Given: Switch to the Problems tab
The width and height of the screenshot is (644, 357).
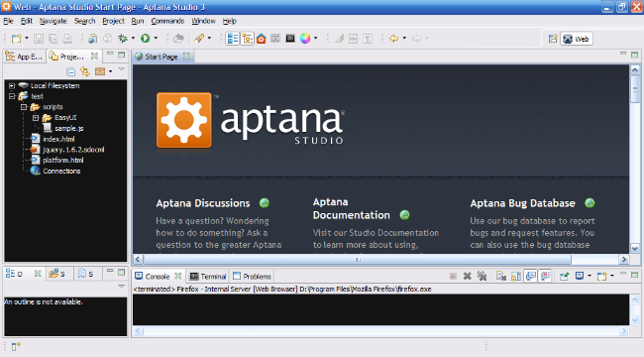Looking at the screenshot, I should click(x=252, y=277).
